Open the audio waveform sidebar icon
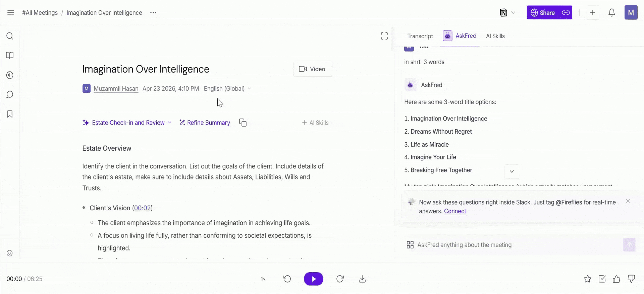Screen dimensions: 644x294 [x=10, y=75]
